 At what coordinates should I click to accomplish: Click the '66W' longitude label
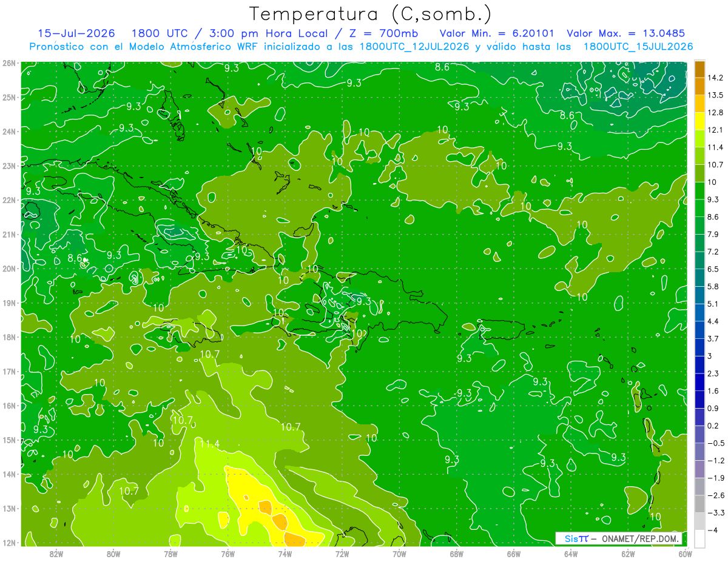click(x=513, y=554)
